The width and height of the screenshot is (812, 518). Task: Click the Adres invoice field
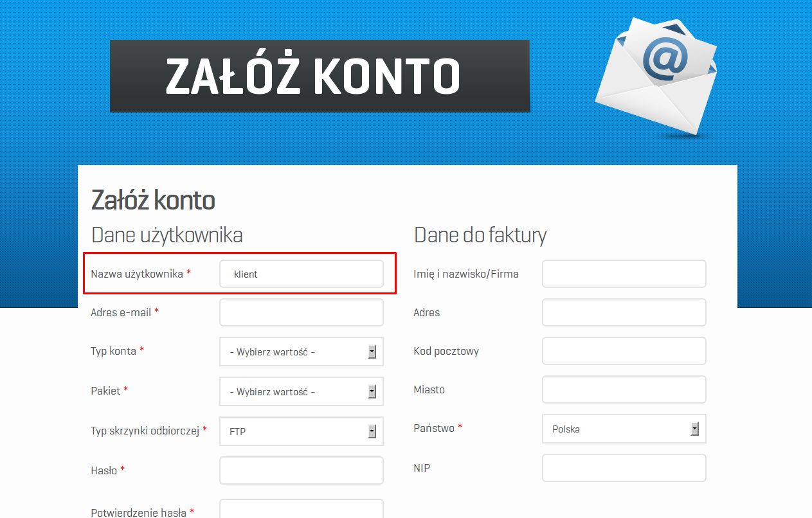click(624, 312)
